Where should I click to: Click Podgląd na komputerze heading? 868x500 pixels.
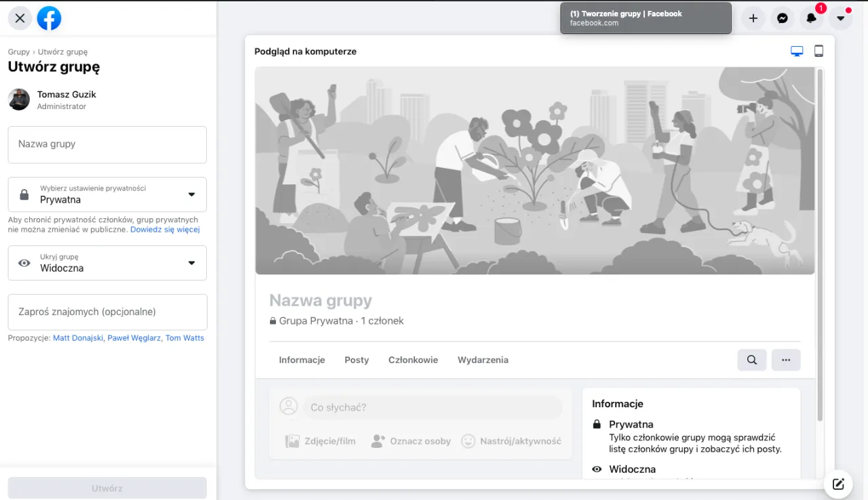point(305,51)
